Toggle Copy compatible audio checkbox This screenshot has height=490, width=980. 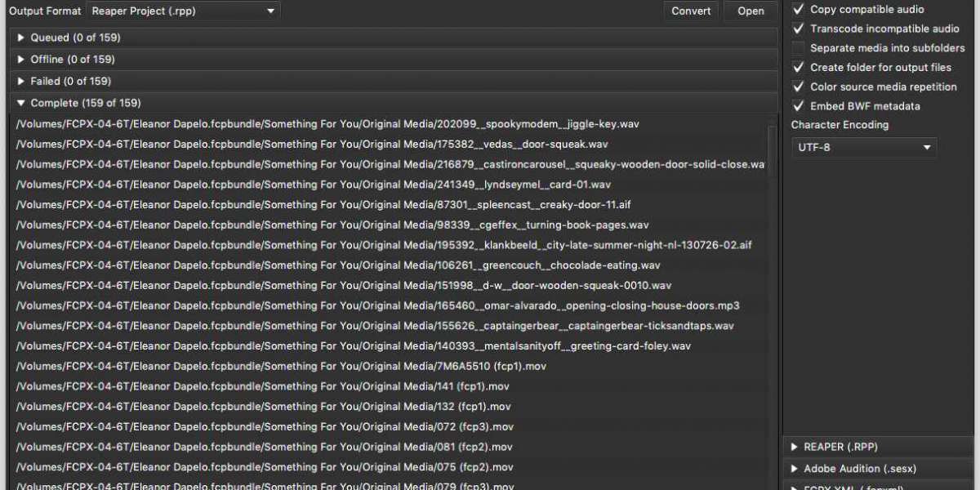(799, 9)
